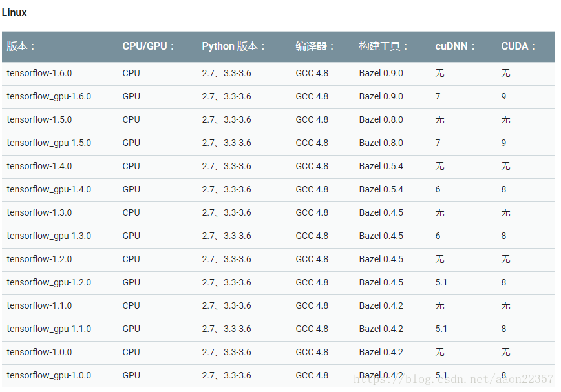561x392 pixels.
Task: Click the tensorflow_gpu-1.2.0 version cell
Action: point(49,282)
